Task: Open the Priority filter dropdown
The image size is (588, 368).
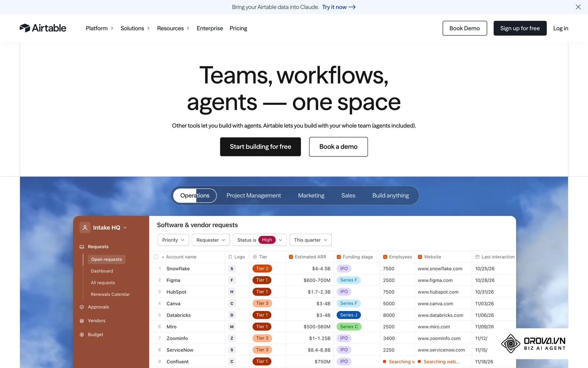Action: click(173, 240)
